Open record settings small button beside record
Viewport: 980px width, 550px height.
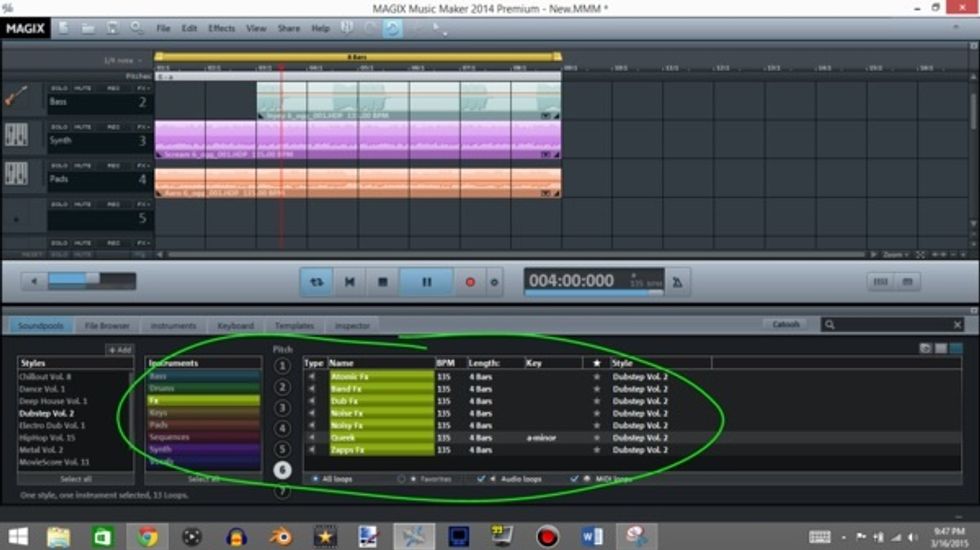pos(494,282)
